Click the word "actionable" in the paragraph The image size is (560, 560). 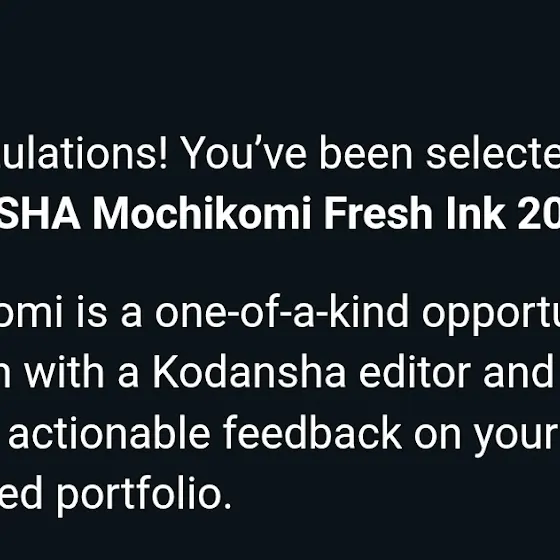click(109, 432)
